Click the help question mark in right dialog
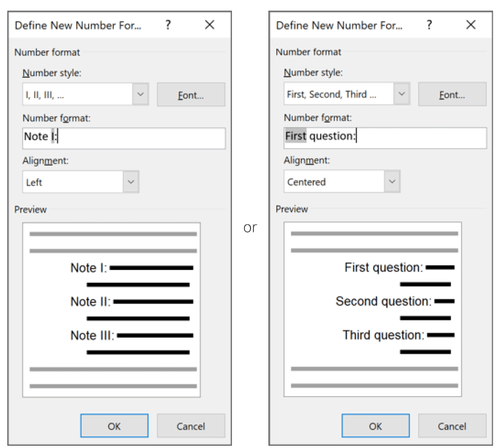 (429, 25)
